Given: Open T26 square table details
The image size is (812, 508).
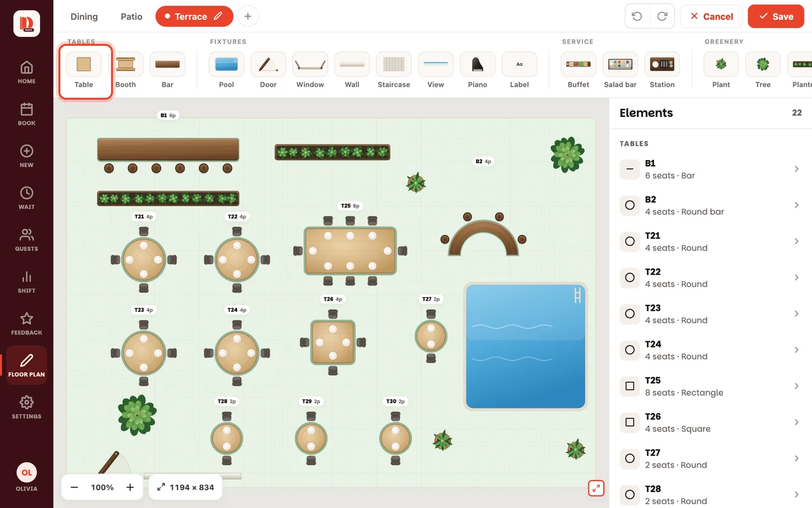Looking at the screenshot, I should [x=796, y=422].
